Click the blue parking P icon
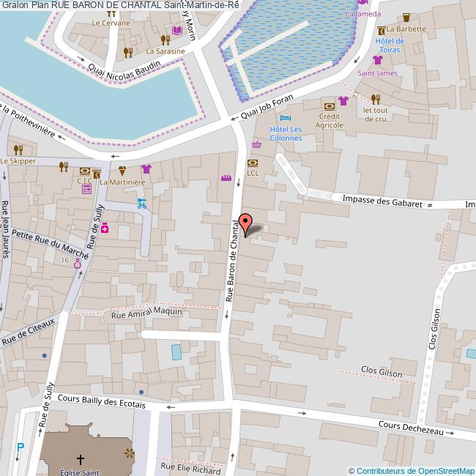The height and width of the screenshot is (476, 476). tap(21, 448)
